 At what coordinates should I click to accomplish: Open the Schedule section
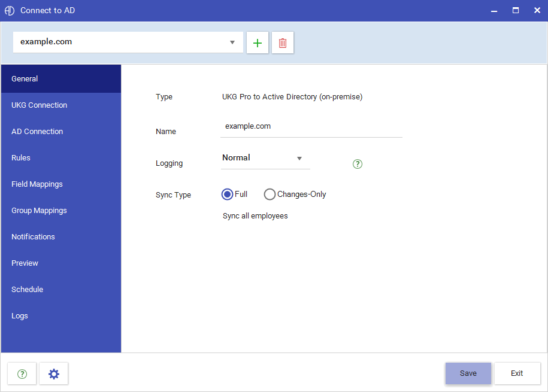pyautogui.click(x=61, y=289)
